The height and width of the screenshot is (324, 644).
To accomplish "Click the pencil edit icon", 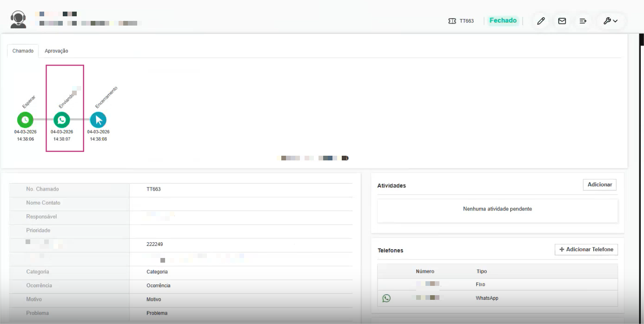I will coord(541,21).
